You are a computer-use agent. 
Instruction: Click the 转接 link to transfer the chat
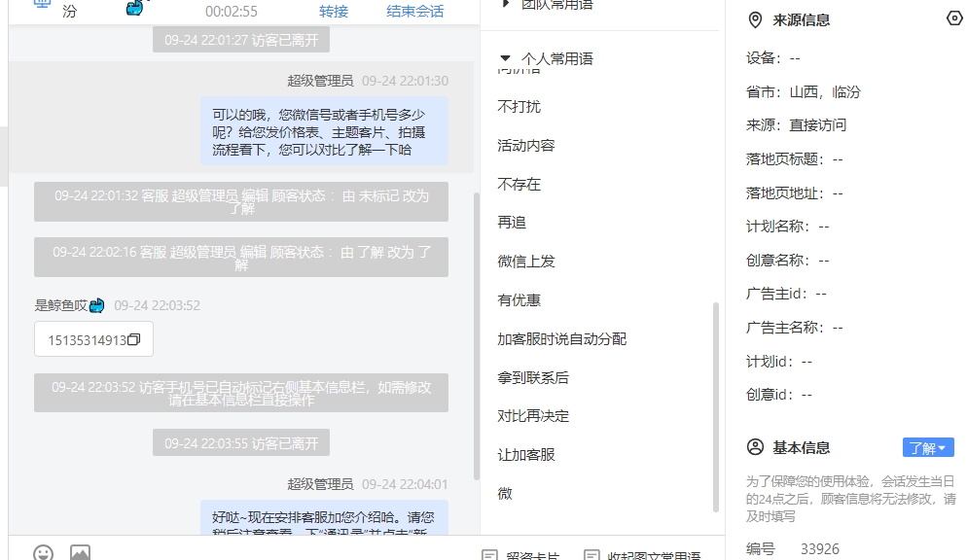[334, 11]
